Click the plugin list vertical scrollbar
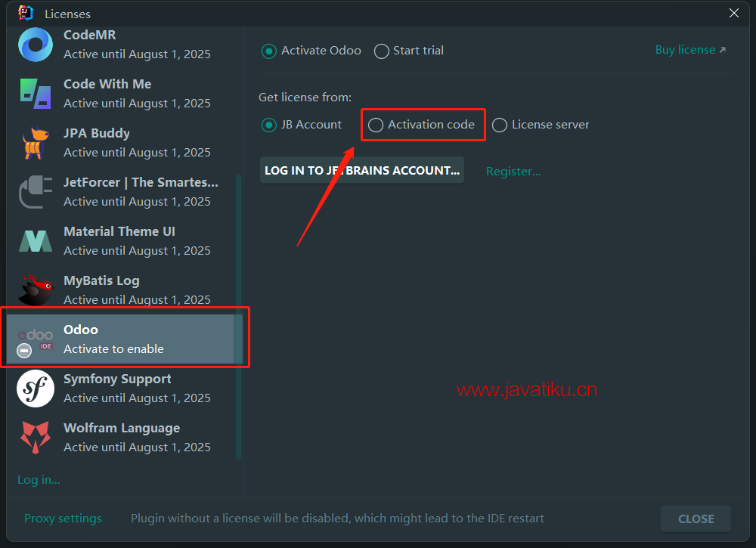The width and height of the screenshot is (756, 548). [x=238, y=317]
